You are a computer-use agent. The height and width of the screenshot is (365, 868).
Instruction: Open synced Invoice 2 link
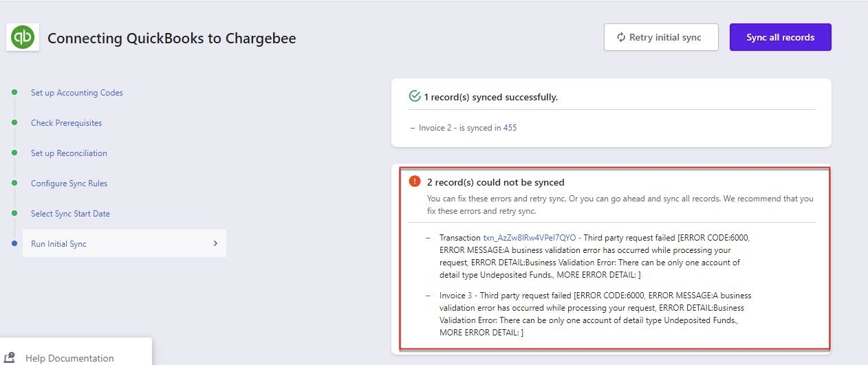(449, 128)
